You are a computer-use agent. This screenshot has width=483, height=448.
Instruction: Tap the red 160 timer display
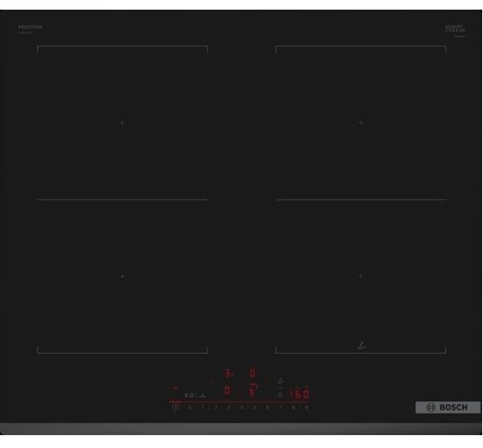pos(299,395)
